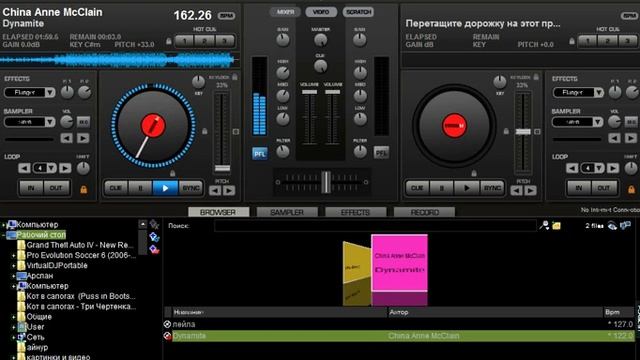
Task: Click the left deck loop OUT button
Action: click(x=56, y=188)
